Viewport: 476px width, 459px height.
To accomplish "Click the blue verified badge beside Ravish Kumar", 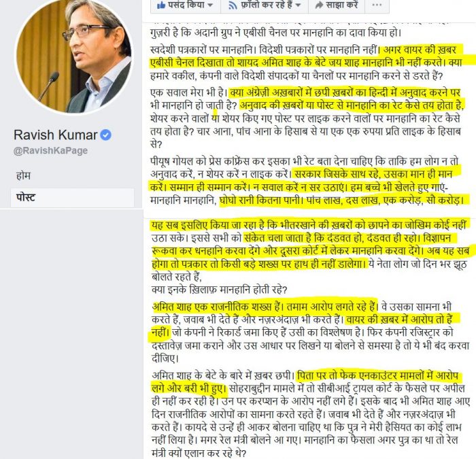I will [x=106, y=135].
